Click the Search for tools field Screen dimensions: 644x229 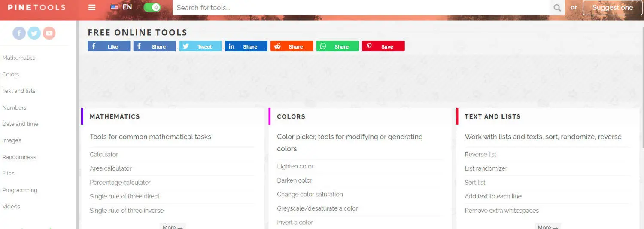[361, 8]
